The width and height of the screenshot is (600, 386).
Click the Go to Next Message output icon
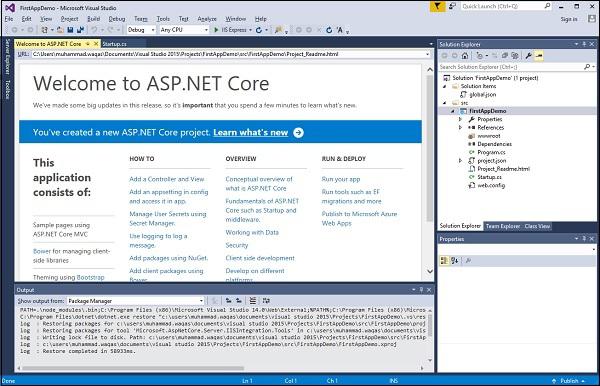(239, 301)
